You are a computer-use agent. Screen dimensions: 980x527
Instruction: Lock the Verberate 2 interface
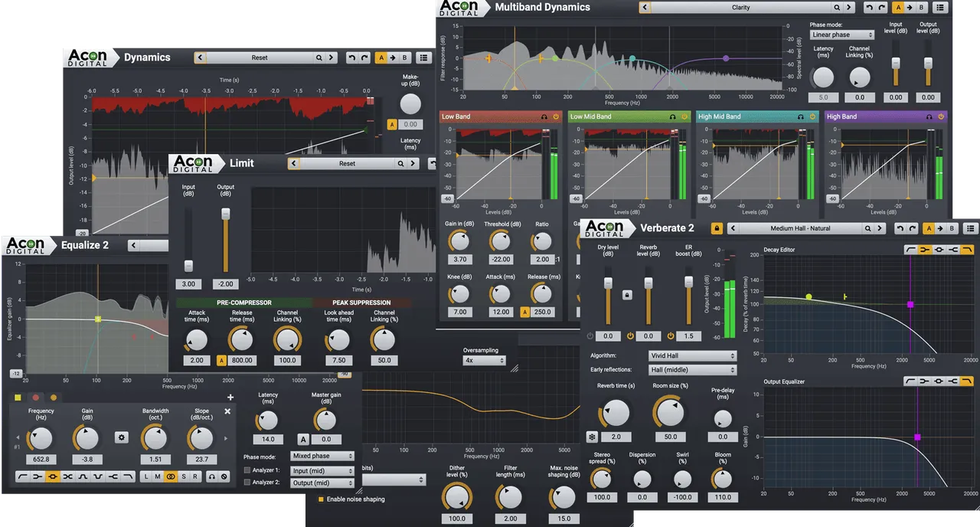tap(716, 227)
